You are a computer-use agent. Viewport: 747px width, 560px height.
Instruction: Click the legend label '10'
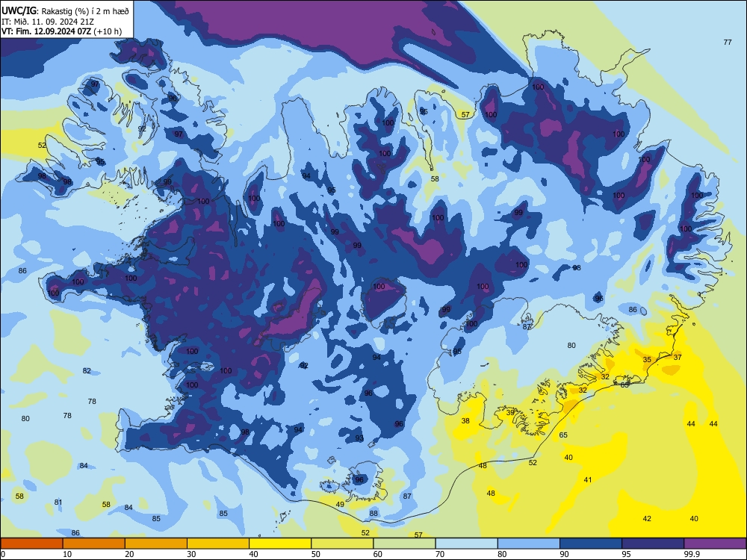click(67, 554)
